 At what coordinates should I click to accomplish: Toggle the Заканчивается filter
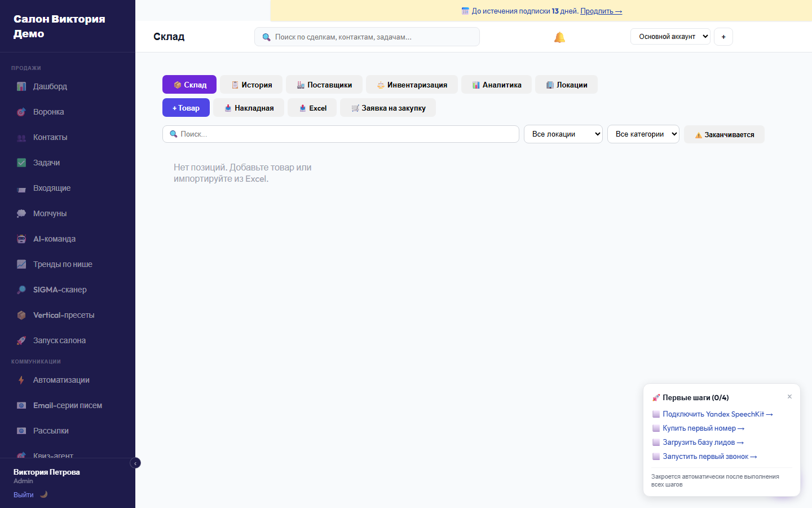point(724,134)
